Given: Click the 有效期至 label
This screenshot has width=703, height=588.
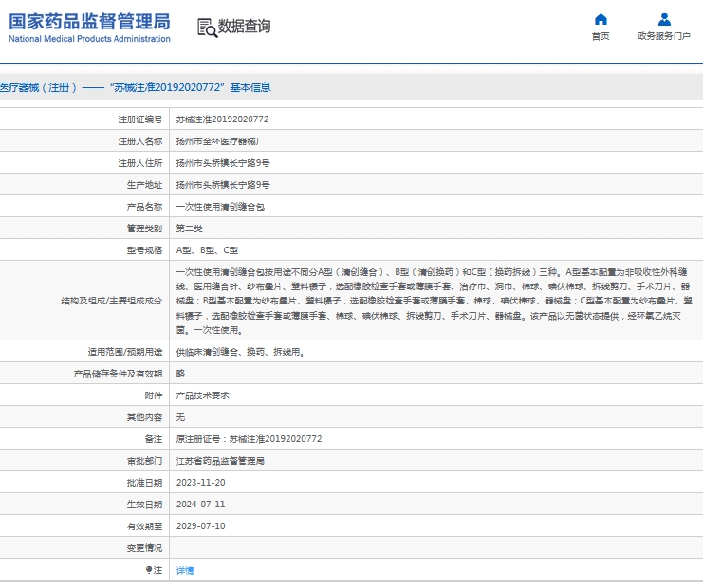Looking at the screenshot, I should pos(144,526).
